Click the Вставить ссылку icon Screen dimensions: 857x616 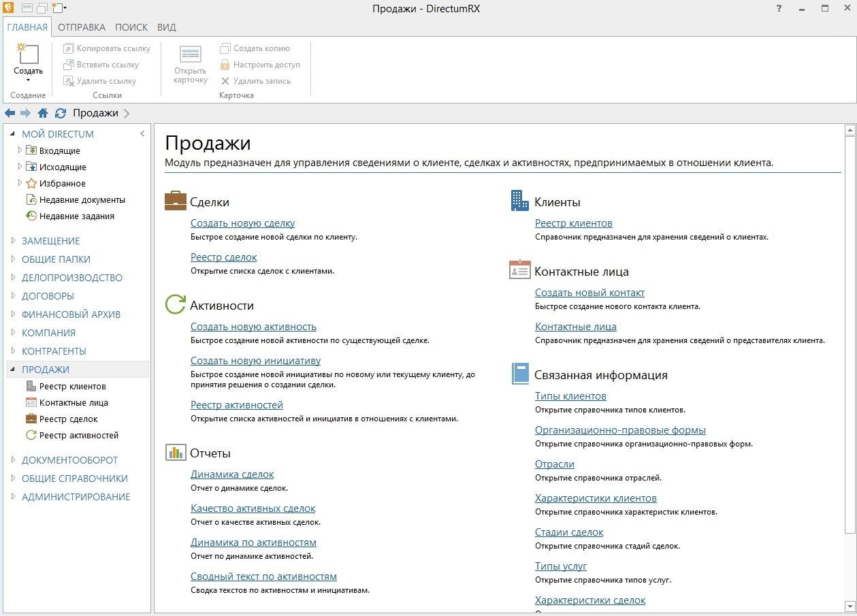pyautogui.click(x=68, y=65)
